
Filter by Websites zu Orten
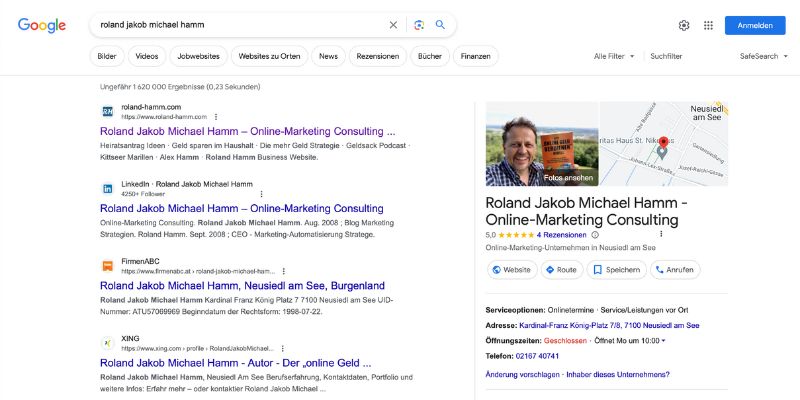269,56
